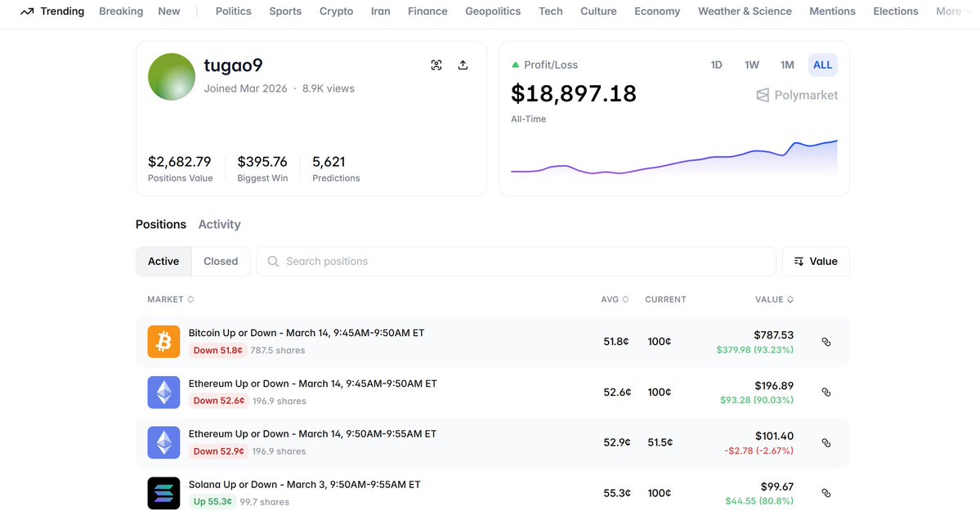
Task: Show Active positions
Action: 163,262
